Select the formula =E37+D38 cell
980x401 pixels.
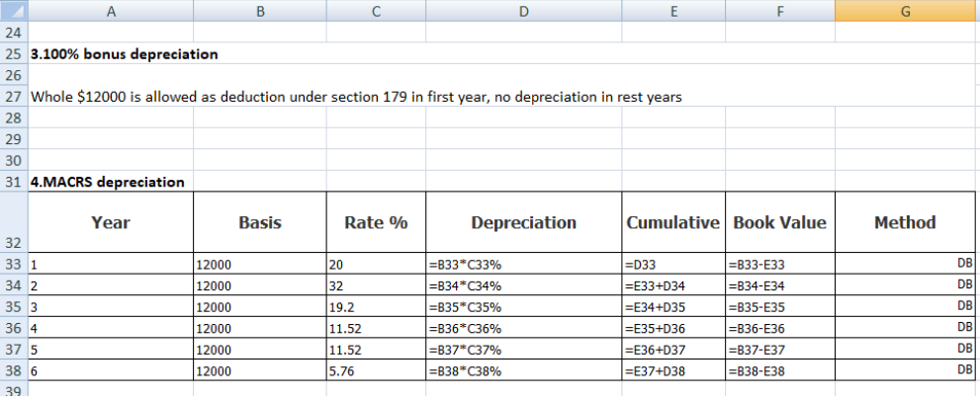coord(673,371)
